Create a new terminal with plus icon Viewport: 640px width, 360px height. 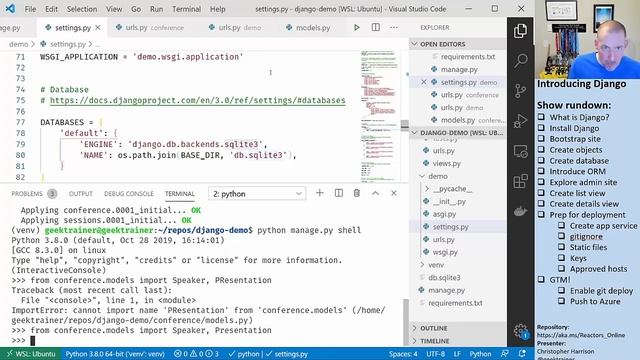(x=320, y=193)
